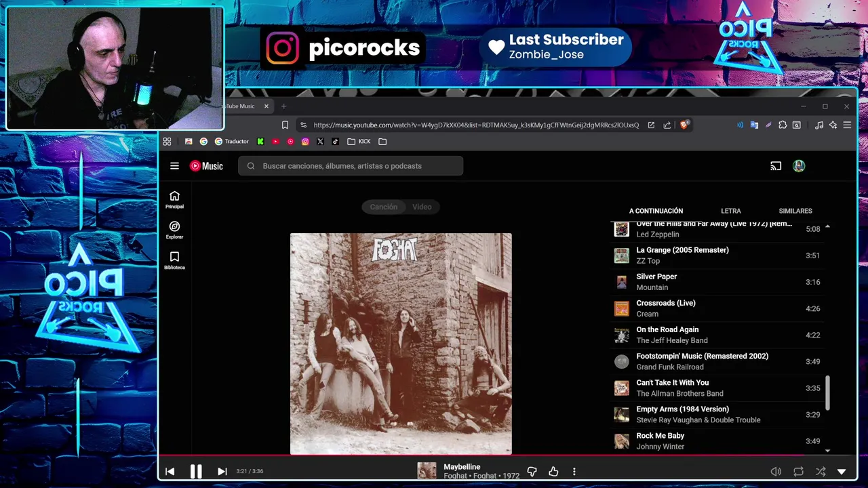The width and height of the screenshot is (868, 488).
Task: Click the queue scroll-down arrow
Action: (827, 451)
